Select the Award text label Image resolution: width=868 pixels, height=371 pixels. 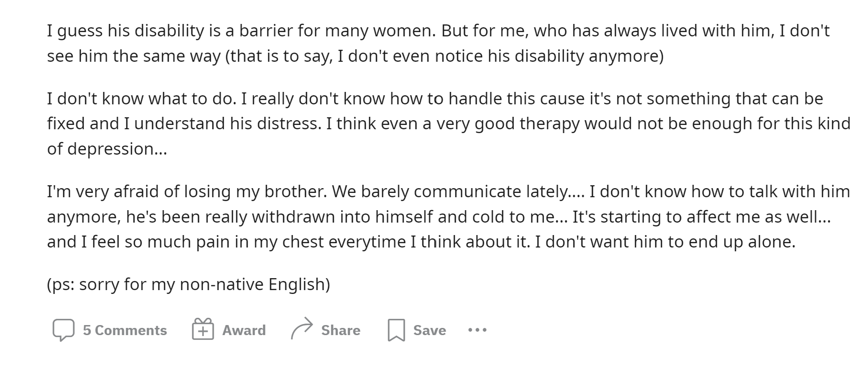coord(244,330)
